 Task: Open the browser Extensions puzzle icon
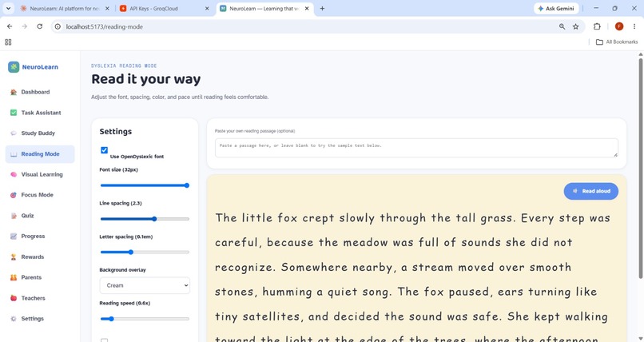(597, 26)
